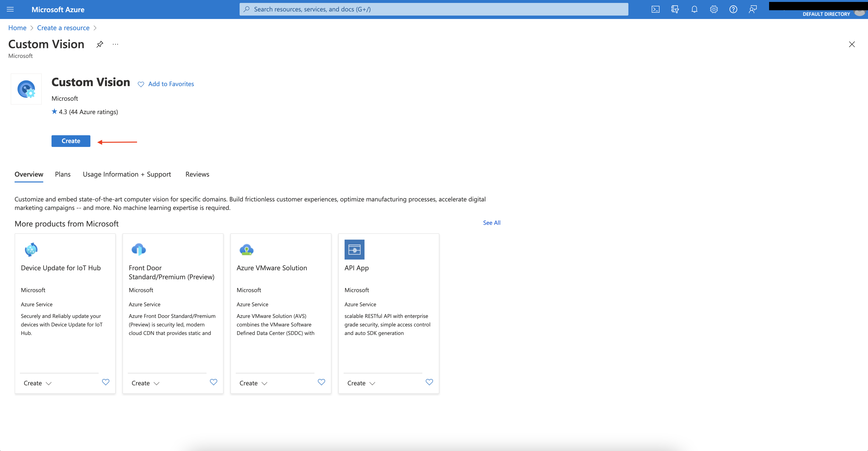Expand Create dropdown on Front Door card
Screen dimensions: 868x451
tap(145, 383)
